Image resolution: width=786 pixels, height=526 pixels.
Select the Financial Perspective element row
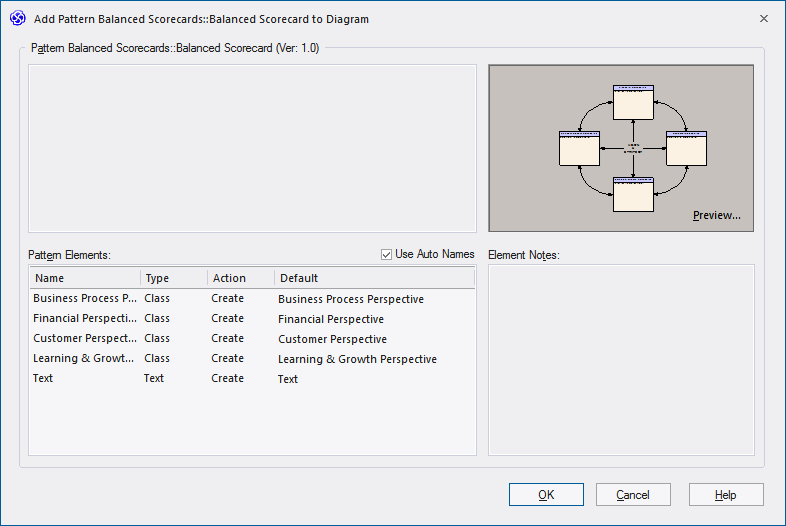(x=85, y=319)
